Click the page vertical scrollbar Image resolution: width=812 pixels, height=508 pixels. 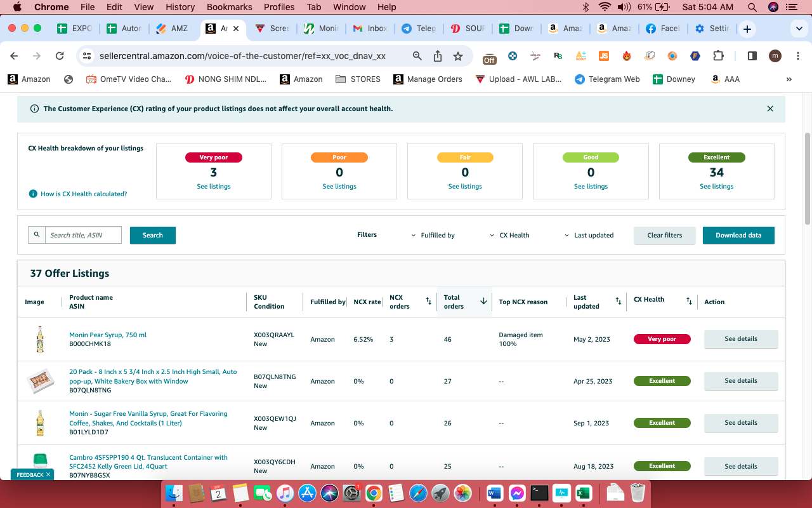tap(808, 178)
